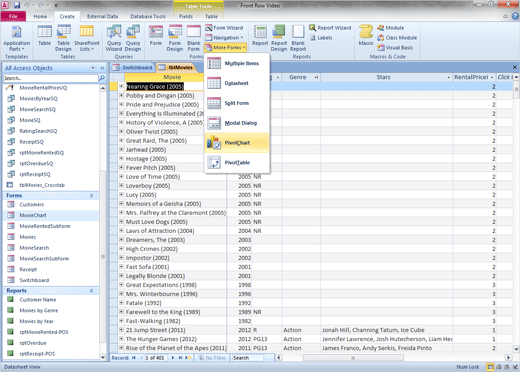Viewport: 520px width, 372px height.
Task: Expand subdatasheet for 21 Jump Street (2011)
Action: tap(121, 330)
